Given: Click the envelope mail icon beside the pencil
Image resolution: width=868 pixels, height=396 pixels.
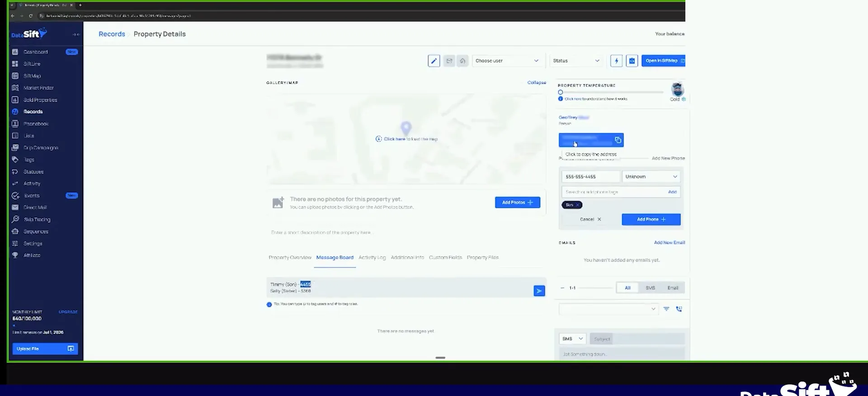Looking at the screenshot, I should click(x=449, y=61).
